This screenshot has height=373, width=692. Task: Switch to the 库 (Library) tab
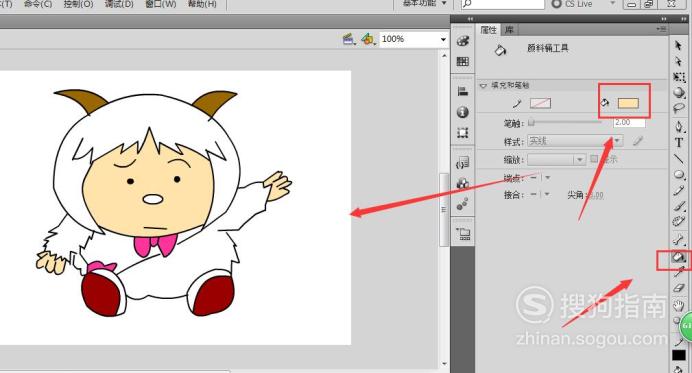[509, 30]
